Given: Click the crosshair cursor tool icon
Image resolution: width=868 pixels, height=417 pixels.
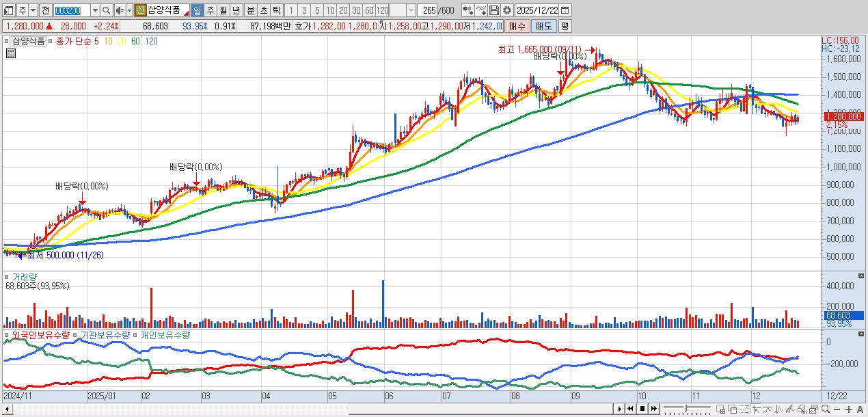Looking at the screenshot, I should coord(757,409).
